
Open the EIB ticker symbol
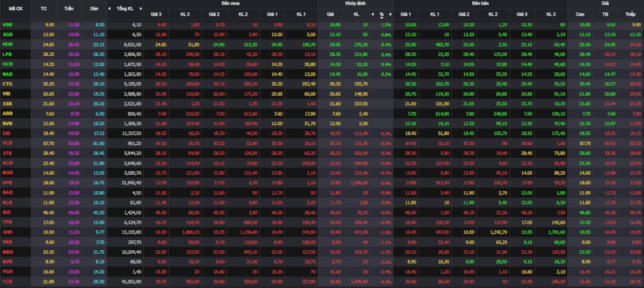pyautogui.click(x=6, y=133)
